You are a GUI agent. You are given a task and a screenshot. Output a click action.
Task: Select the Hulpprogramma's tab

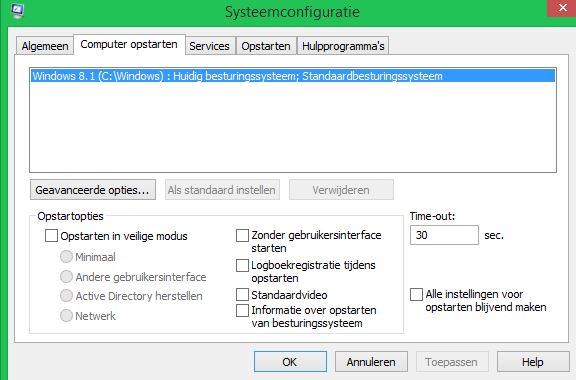click(343, 46)
